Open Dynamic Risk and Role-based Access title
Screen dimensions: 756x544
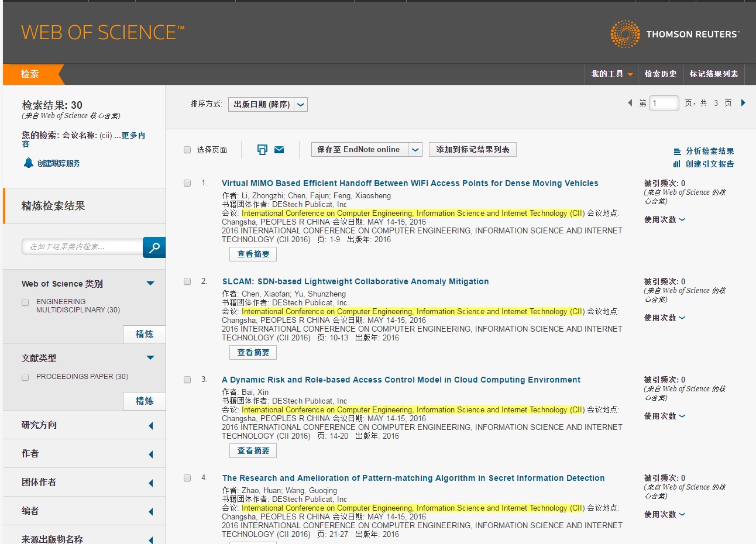pyautogui.click(x=401, y=380)
